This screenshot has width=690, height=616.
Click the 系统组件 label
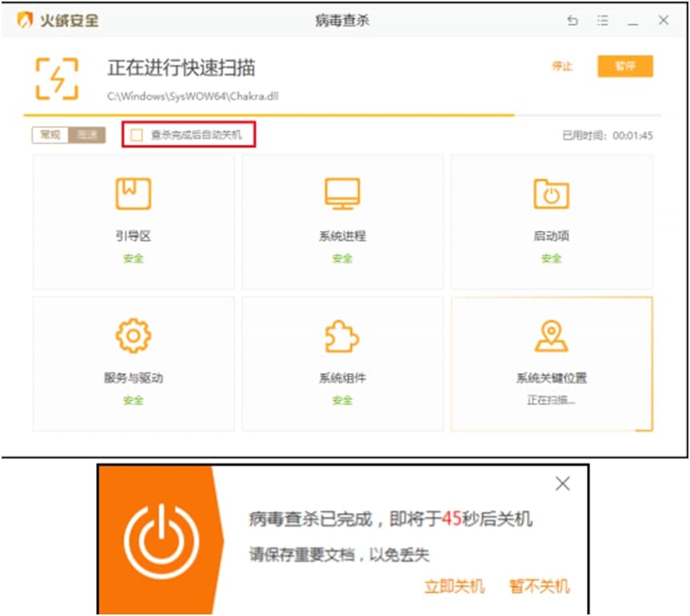[342, 378]
